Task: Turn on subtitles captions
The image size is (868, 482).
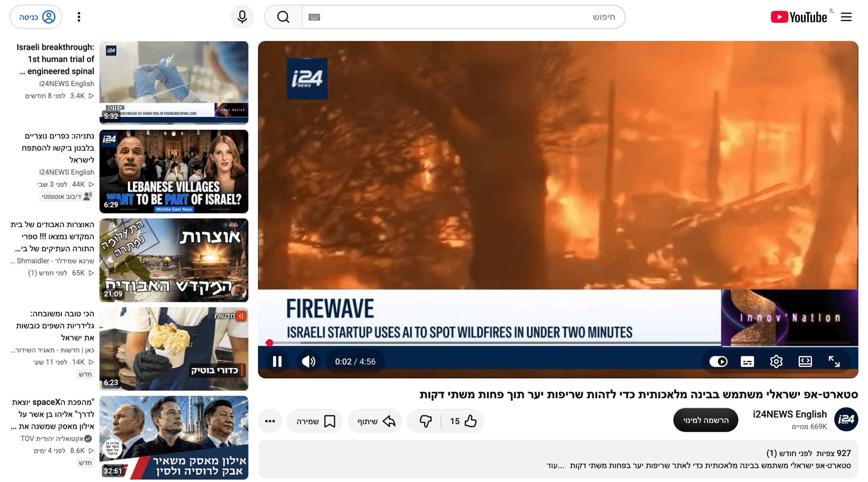Action: [747, 361]
